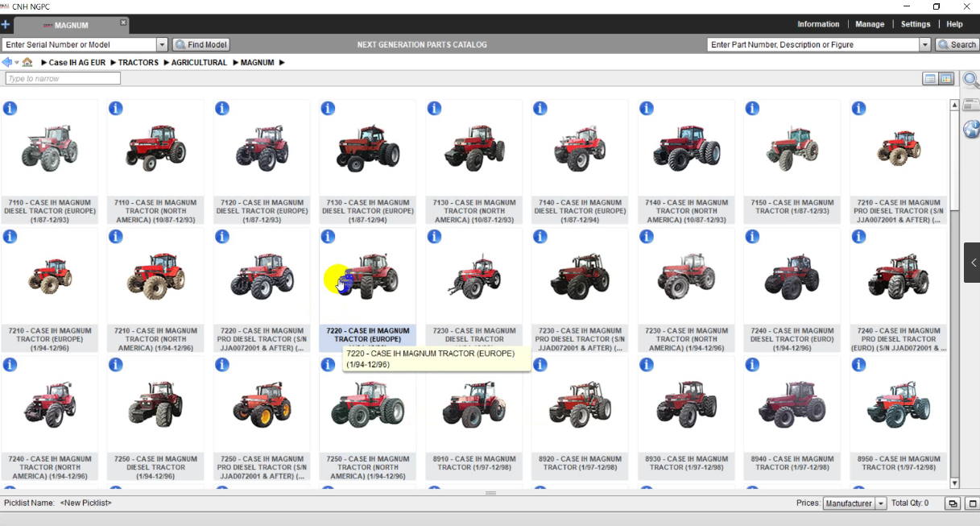The image size is (980, 526).
Task: Expand the collapsed side panel chevron
Action: [972, 263]
